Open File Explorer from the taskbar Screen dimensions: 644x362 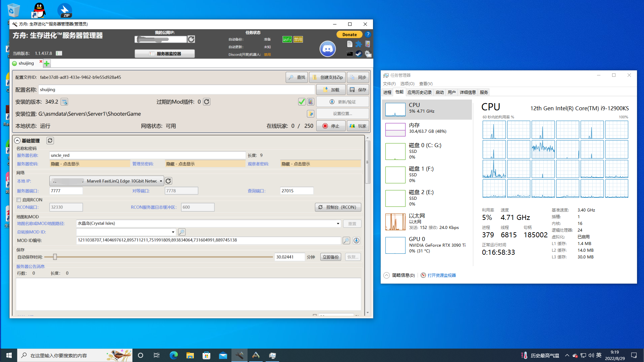point(190,355)
